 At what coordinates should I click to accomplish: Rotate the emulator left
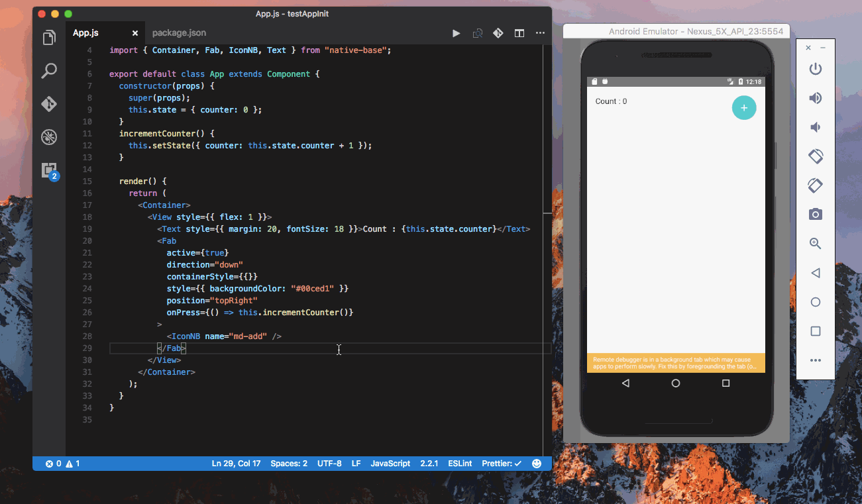click(815, 156)
